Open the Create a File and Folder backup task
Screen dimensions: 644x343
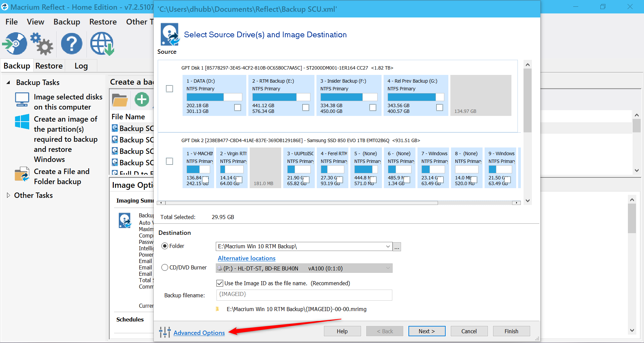[62, 176]
